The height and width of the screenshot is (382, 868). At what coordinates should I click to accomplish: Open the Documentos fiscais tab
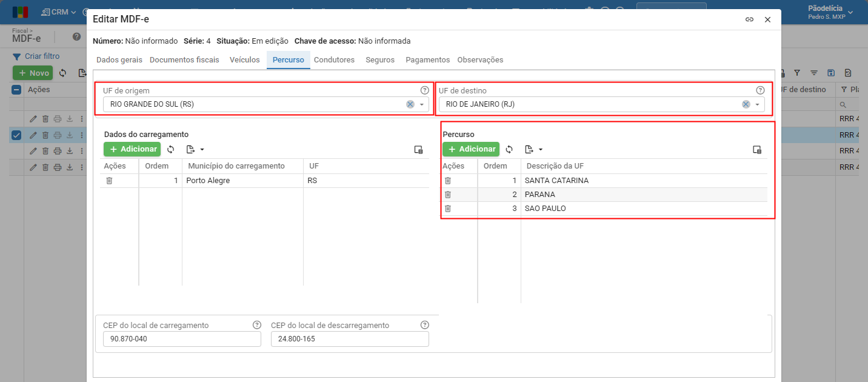click(184, 60)
